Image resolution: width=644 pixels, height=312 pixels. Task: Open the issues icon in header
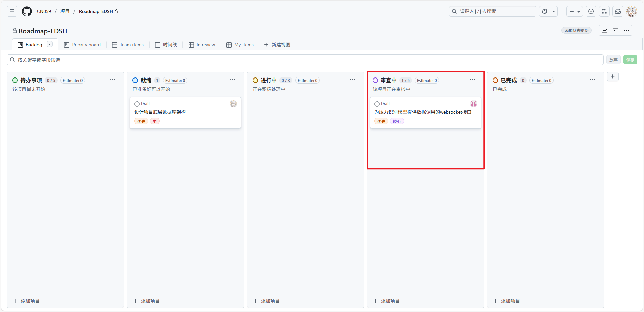click(x=591, y=11)
